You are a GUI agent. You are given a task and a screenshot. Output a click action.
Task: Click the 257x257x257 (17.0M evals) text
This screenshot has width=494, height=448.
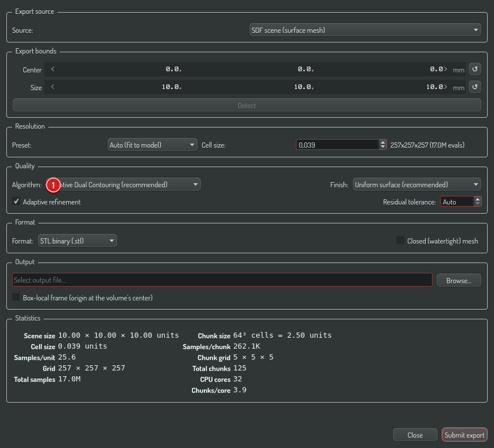tap(427, 145)
